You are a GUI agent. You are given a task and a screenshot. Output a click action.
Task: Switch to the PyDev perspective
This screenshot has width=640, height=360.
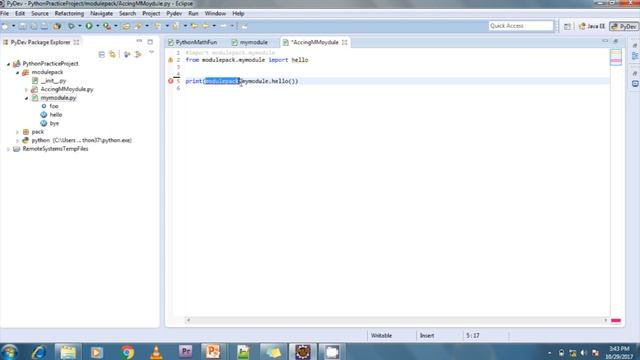(x=624, y=26)
